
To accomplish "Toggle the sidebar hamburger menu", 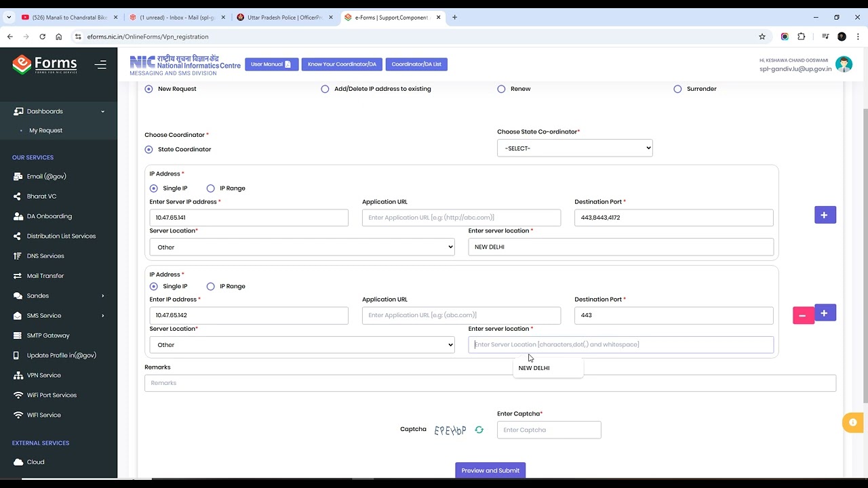I will 100,65.
